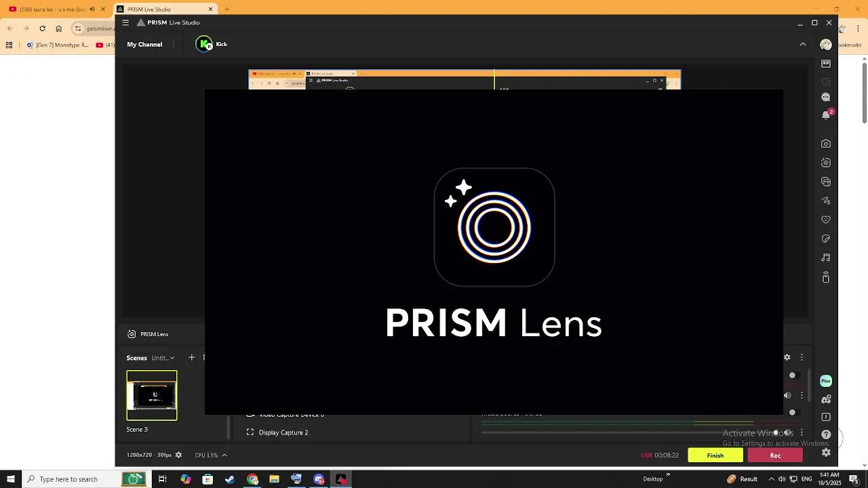Select the draw pen scribble tool
This screenshot has height=488, width=868.
tap(826, 201)
